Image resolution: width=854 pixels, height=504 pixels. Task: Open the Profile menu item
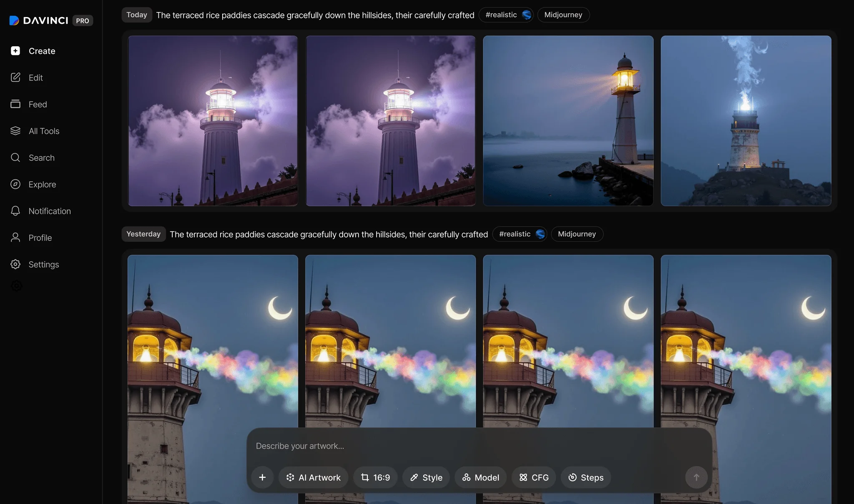(40, 238)
